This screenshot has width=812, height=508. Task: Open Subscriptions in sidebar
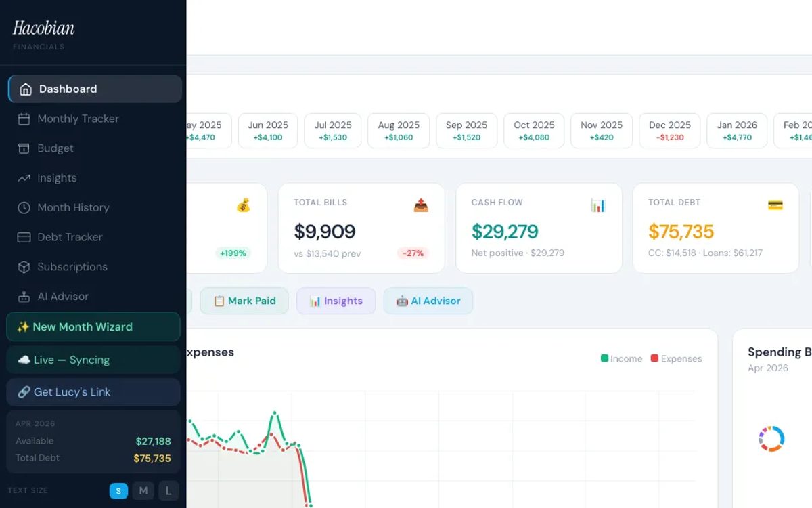pos(95,267)
